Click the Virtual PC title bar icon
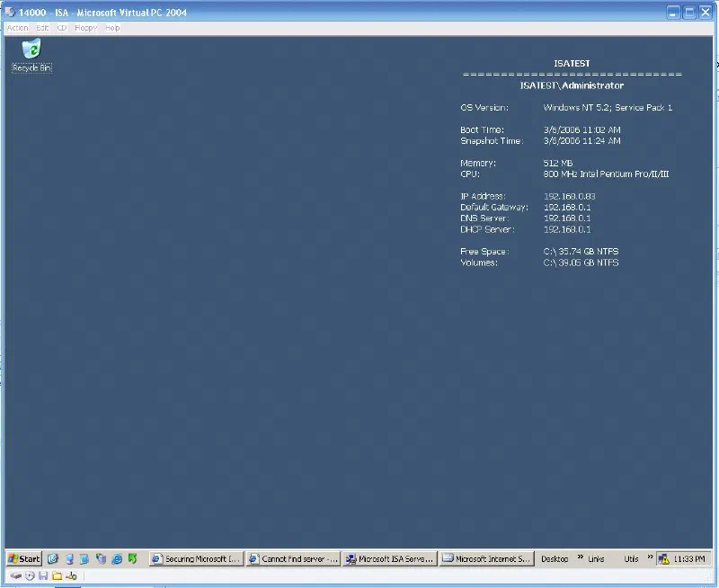Viewport: 719px width, 588px height. tap(9, 12)
